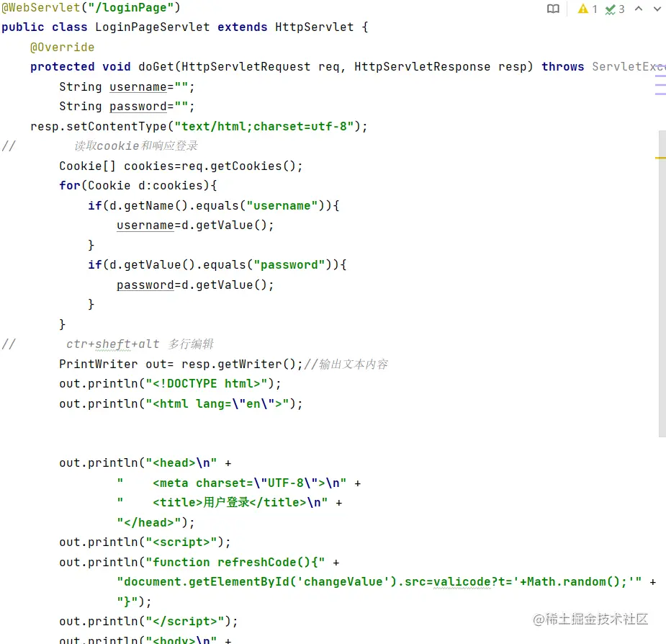
Task: Click the "</head>" closing string
Action: click(x=148, y=522)
